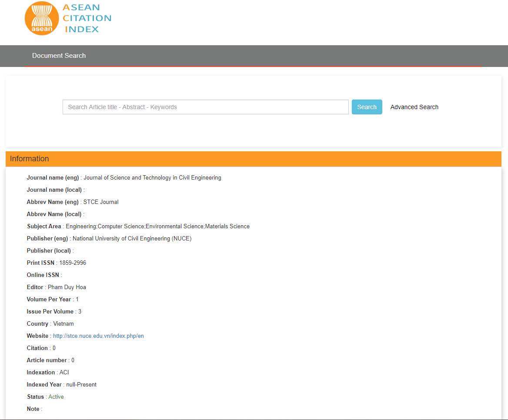Screen dimensions: 508x420
Task: Click the 'Citation' label
Action: (x=37, y=348)
